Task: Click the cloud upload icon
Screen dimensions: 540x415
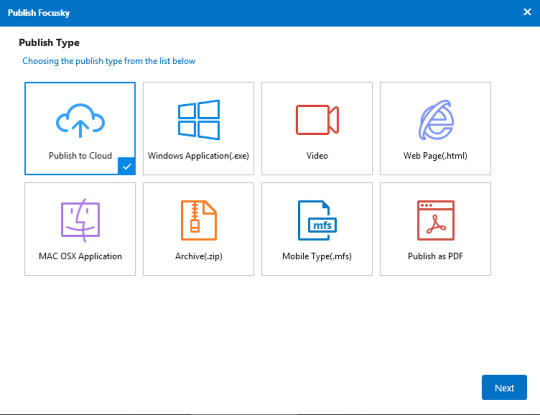Action: coord(80,120)
